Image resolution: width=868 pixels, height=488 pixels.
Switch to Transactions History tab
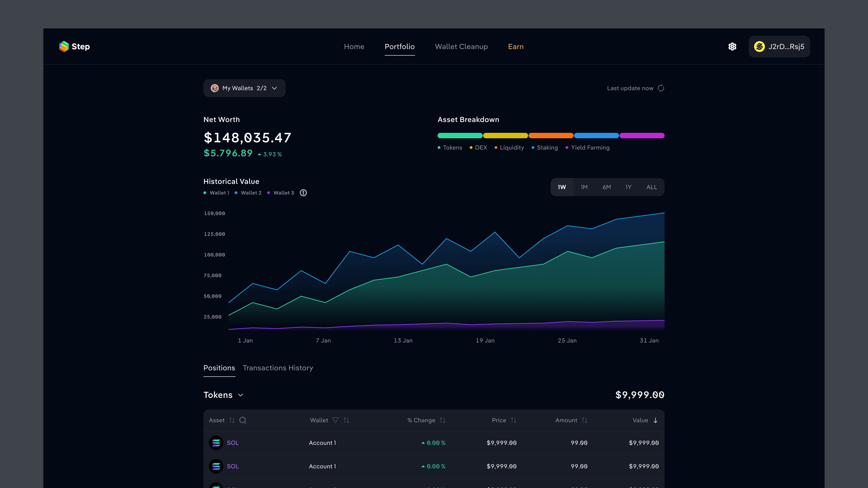(278, 368)
